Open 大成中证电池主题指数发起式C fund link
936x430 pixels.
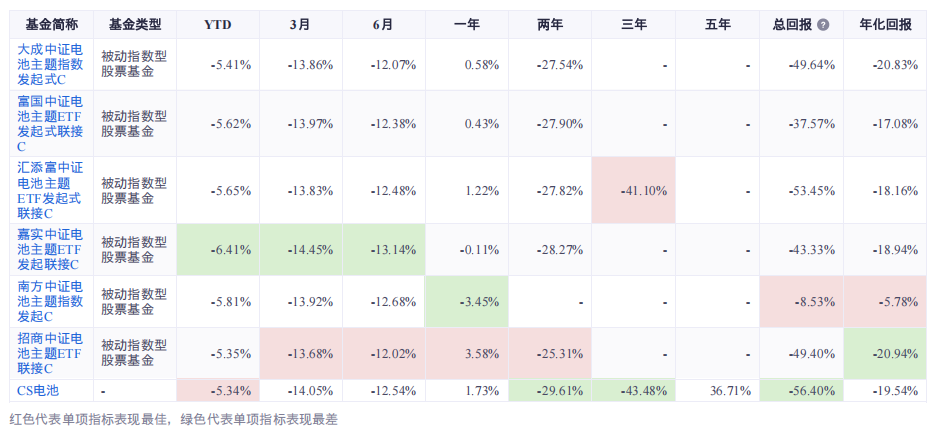pyautogui.click(x=51, y=64)
